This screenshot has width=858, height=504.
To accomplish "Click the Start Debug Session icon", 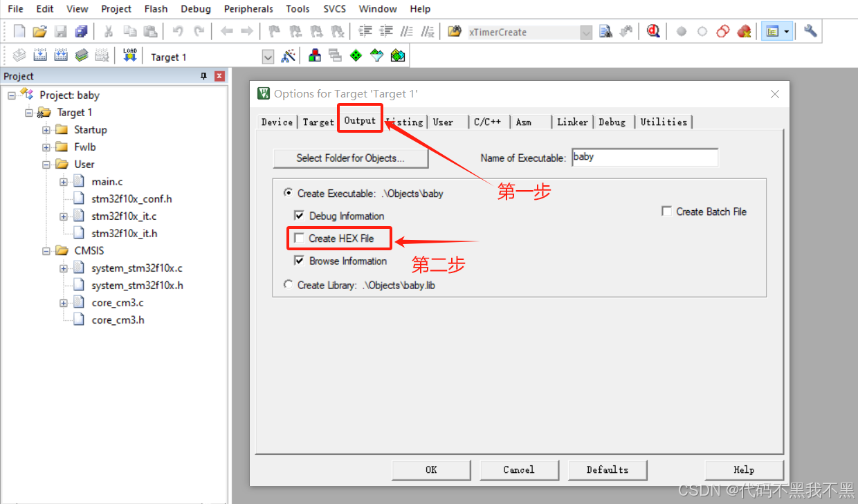I will tap(653, 32).
